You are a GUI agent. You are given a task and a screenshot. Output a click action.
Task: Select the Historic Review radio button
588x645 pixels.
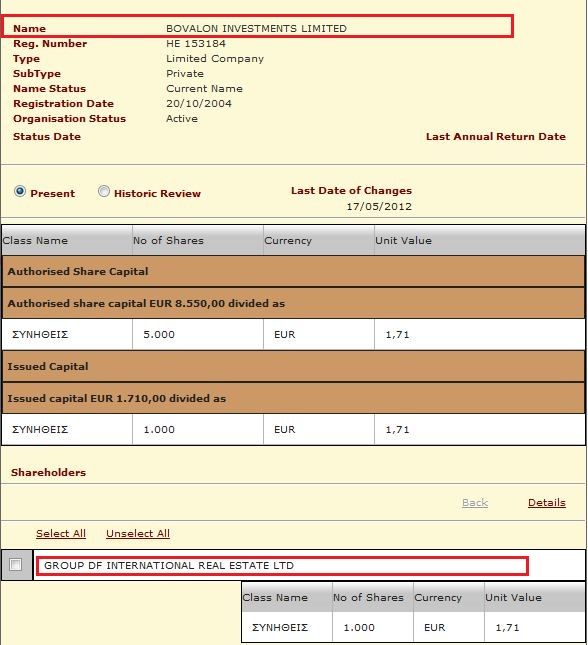pyautogui.click(x=104, y=192)
